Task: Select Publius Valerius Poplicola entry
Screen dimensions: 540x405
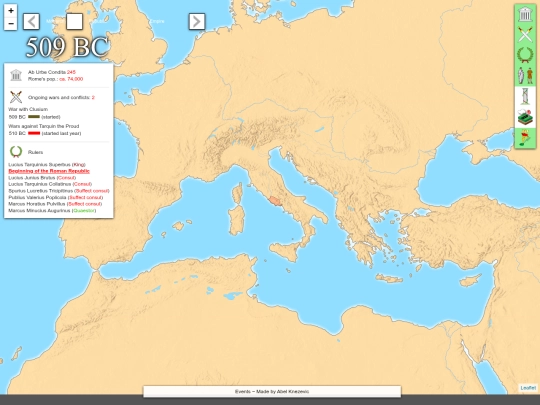Action: coord(55,197)
